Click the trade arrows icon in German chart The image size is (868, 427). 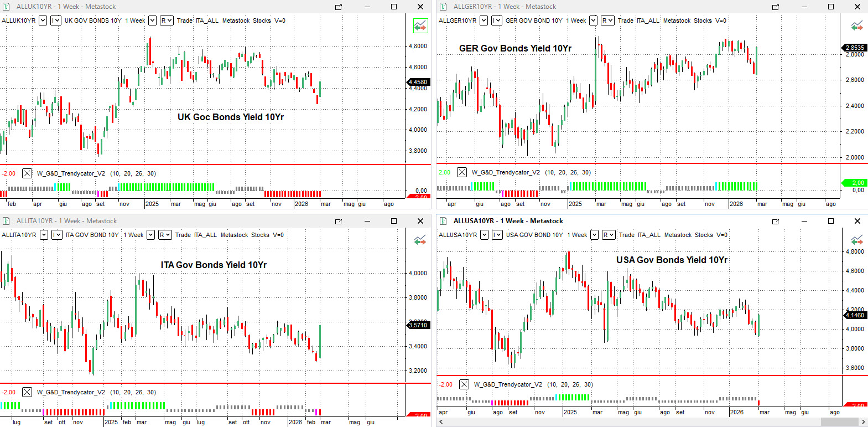pyautogui.click(x=857, y=26)
